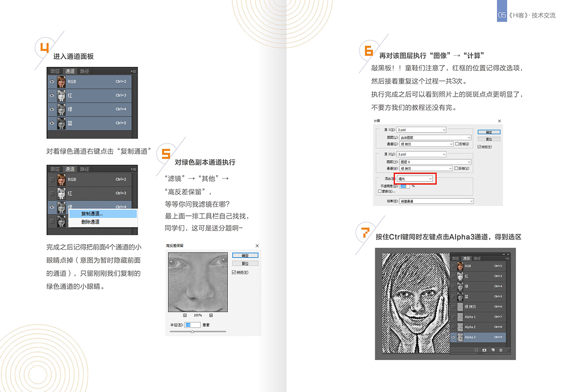
Task: Click the face preview image in the 高反差保留 dialog
Action: [x=198, y=282]
